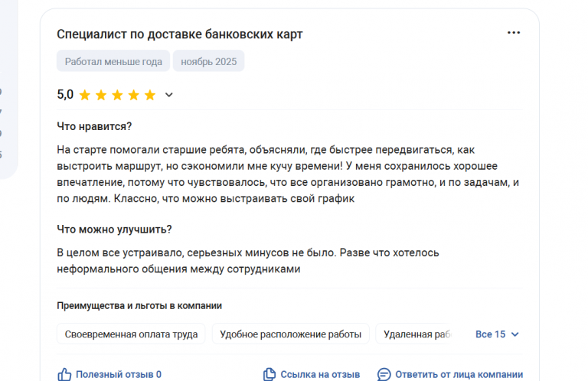Click the copy link icon for review

point(269,374)
